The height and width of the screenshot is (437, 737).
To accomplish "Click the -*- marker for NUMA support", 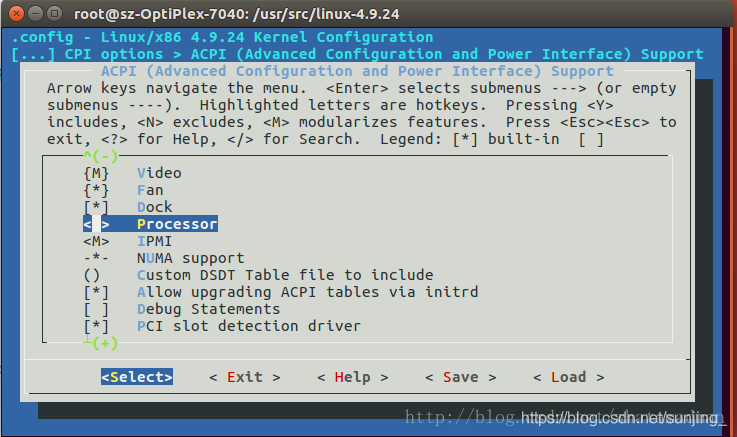I will (96, 258).
